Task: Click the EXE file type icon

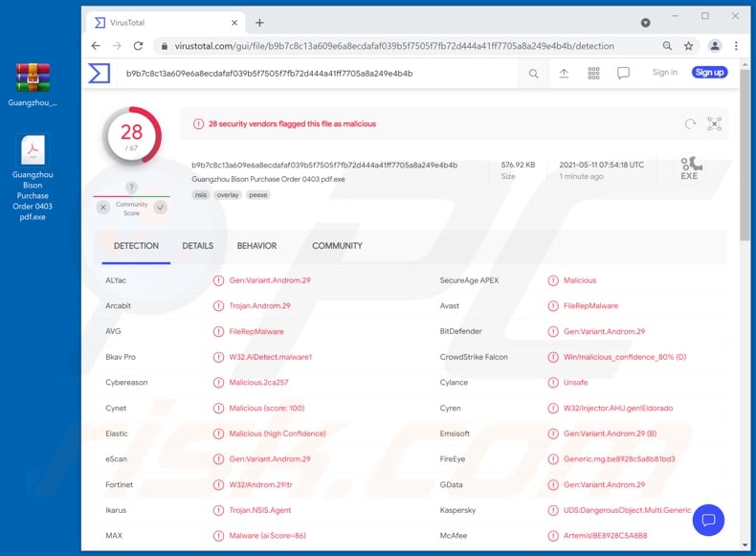Action: tap(689, 168)
